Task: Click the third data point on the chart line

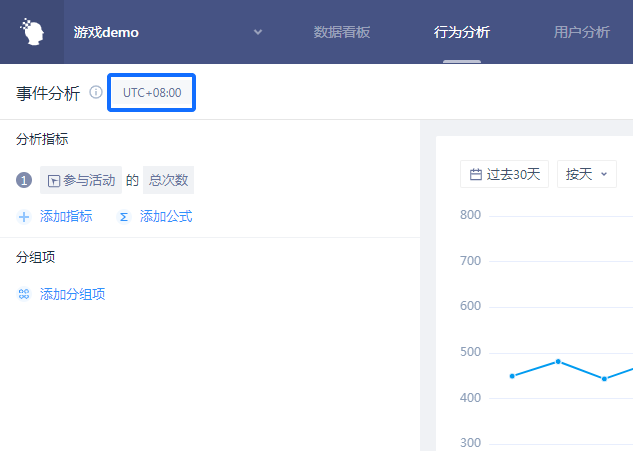Action: tap(604, 379)
